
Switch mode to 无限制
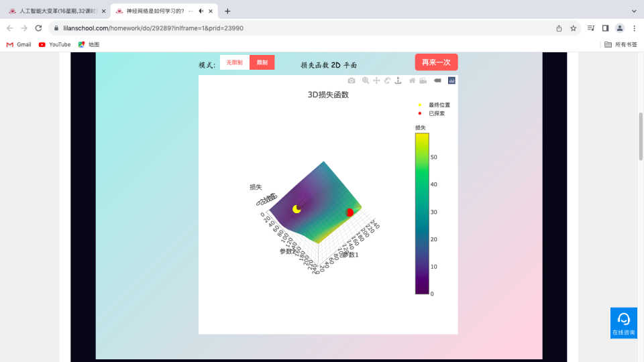pyautogui.click(x=235, y=62)
